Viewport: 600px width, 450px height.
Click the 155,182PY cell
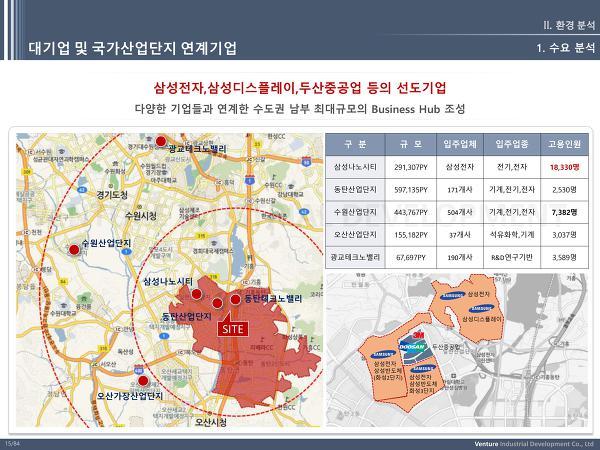pyautogui.click(x=411, y=235)
